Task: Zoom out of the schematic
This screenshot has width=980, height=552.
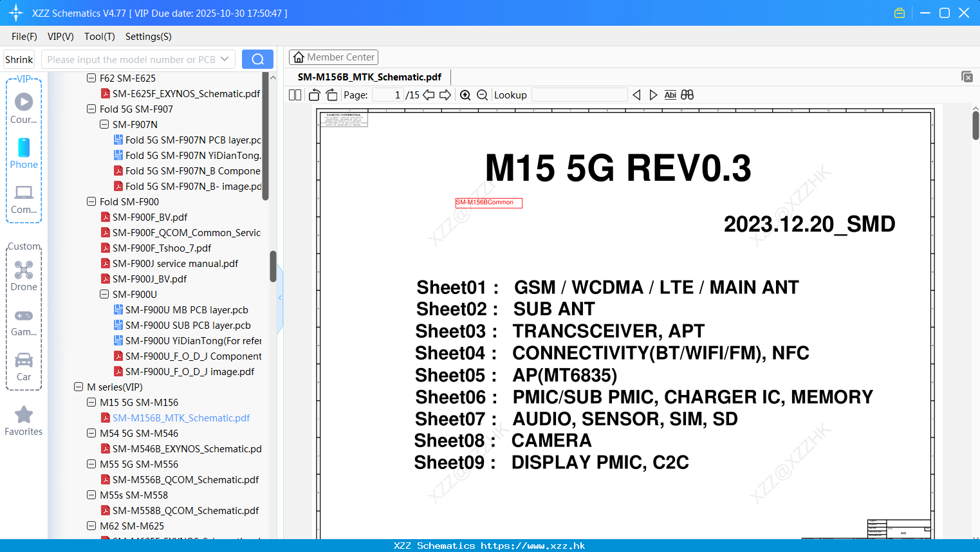Action: click(x=483, y=95)
